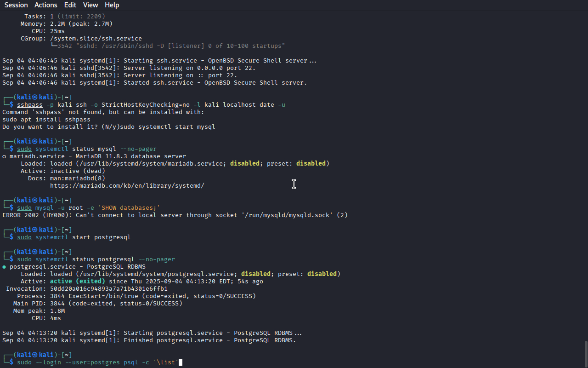
Task: Open the mariadb.com systemd documentation URL
Action: [127, 186]
